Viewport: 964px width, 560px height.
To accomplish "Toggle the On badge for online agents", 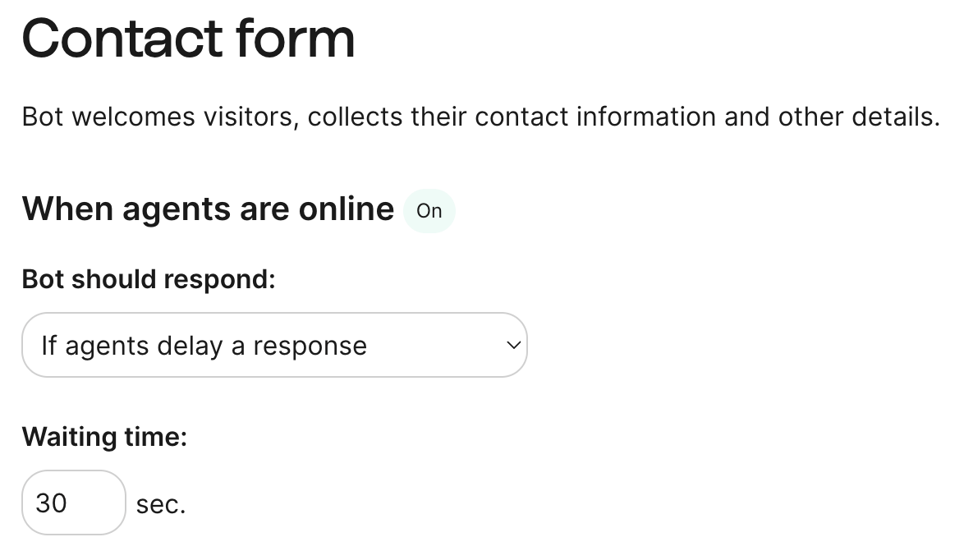I will tap(429, 211).
